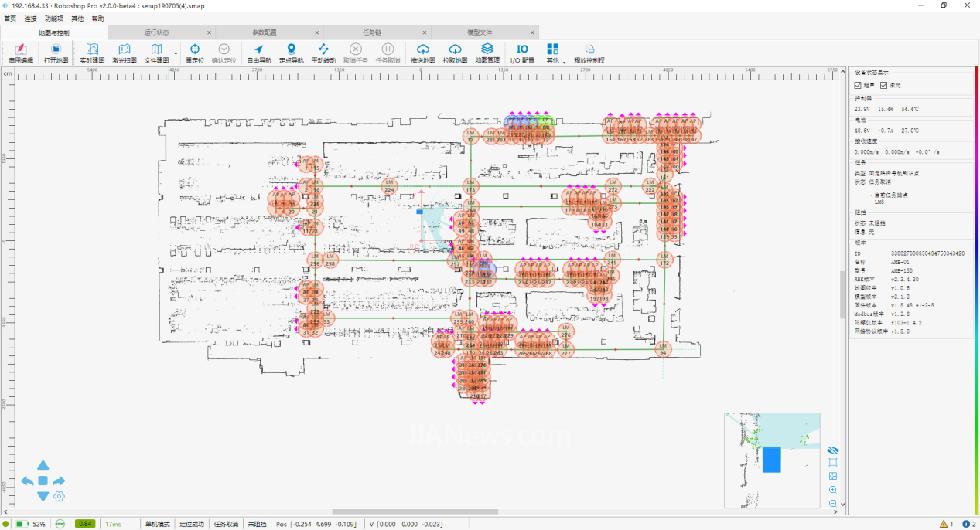Open the third menu in the menu bar

pos(53,19)
